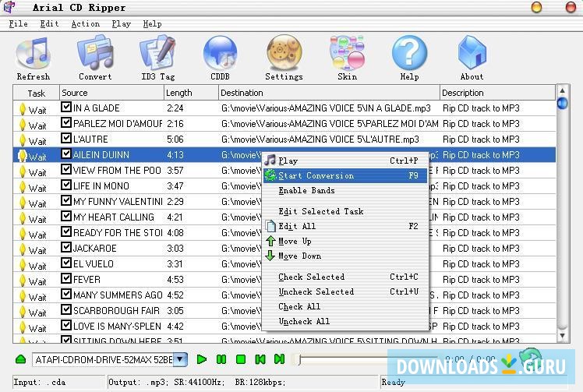This screenshot has height=392, width=583.
Task: Open the About house icon
Action: (472, 53)
